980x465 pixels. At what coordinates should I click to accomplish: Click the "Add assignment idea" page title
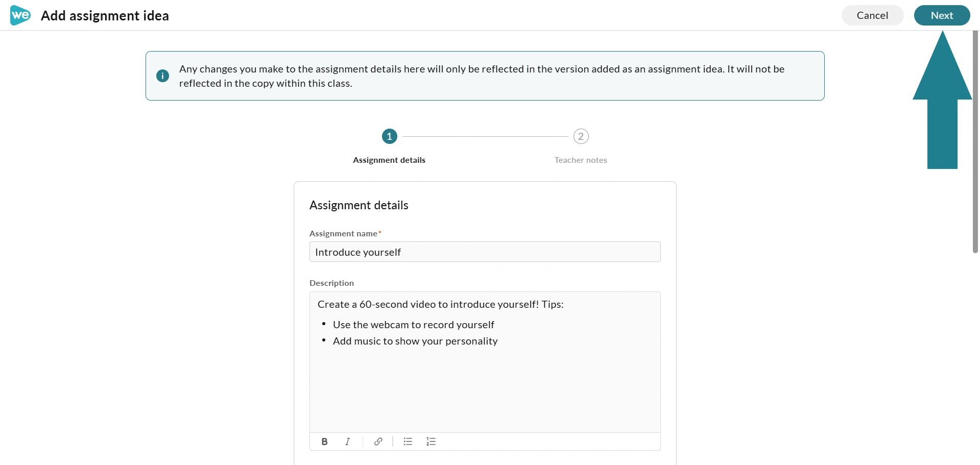coord(105,16)
